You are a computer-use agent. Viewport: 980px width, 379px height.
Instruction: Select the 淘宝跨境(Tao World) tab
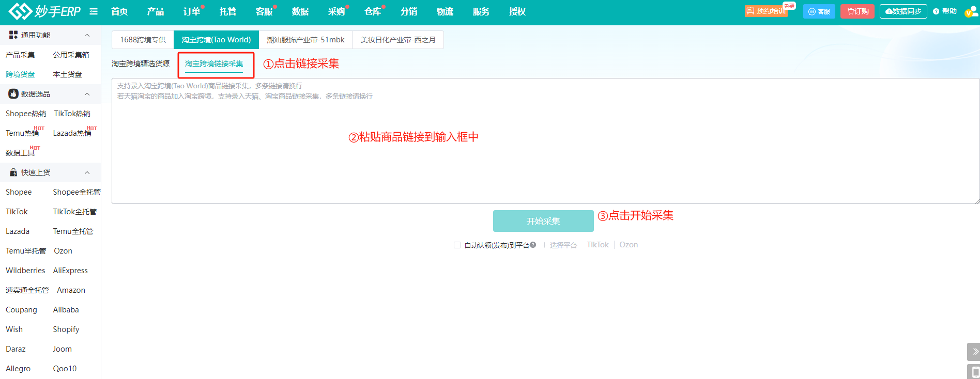click(x=216, y=40)
